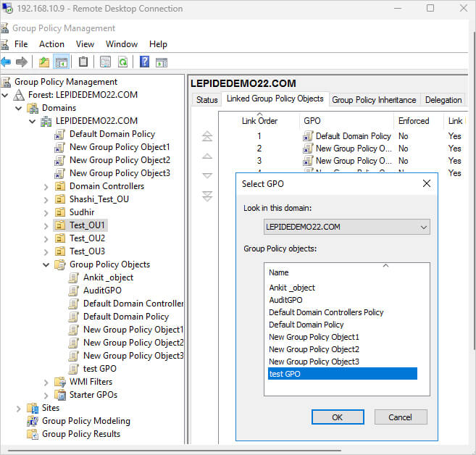The width and height of the screenshot is (476, 455).
Task: Click the WMI Filters folder icon
Action: click(x=60, y=382)
